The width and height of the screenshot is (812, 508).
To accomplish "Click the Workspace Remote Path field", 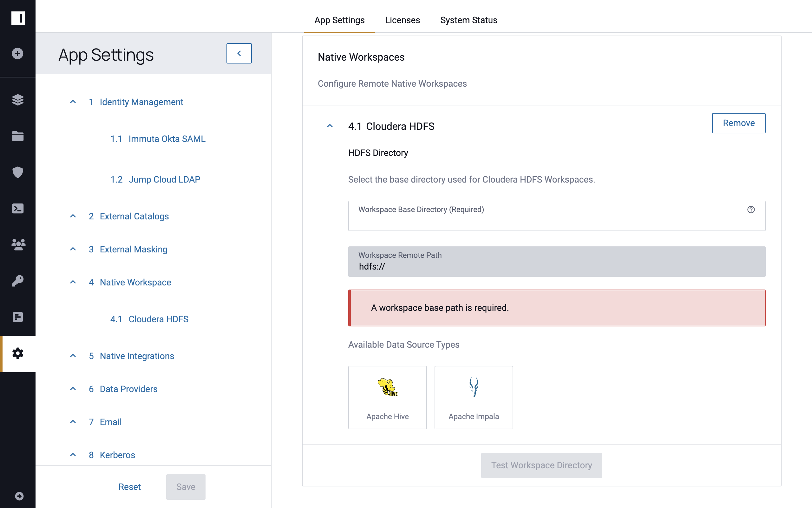I will (x=557, y=261).
